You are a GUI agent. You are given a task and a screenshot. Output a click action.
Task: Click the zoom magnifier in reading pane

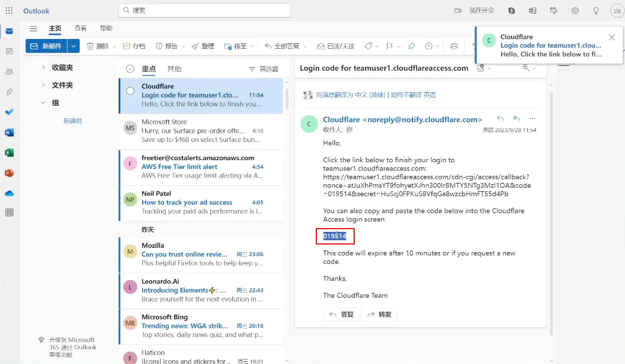(526, 68)
